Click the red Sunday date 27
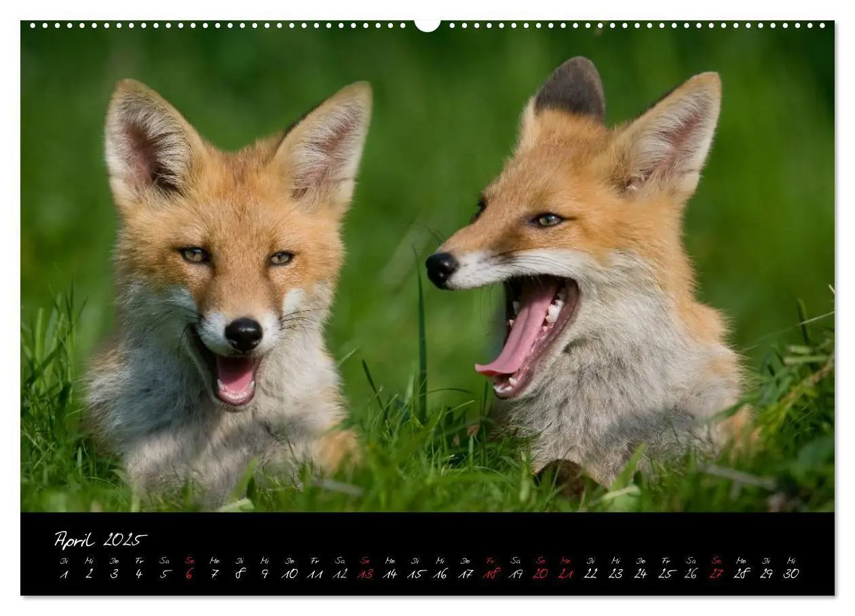Screen dimensions: 855x616 pyautogui.click(x=716, y=574)
